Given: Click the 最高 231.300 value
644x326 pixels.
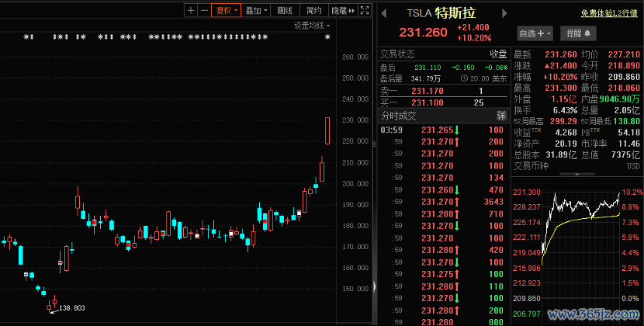Looking at the screenshot, I should [x=562, y=88].
